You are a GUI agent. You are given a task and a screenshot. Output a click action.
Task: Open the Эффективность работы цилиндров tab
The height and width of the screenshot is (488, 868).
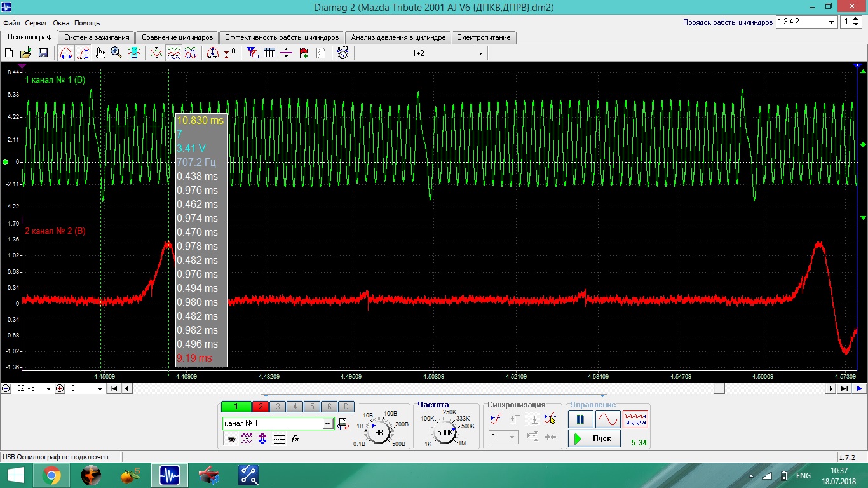pos(282,37)
